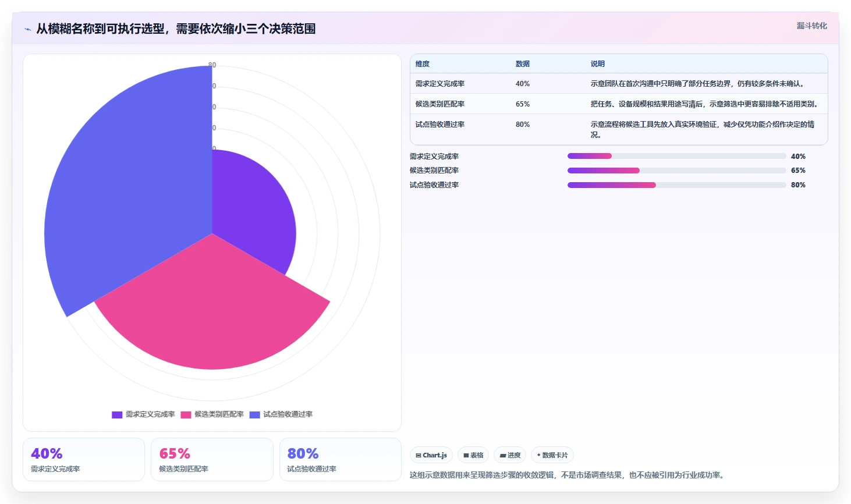Toggle 试点验收通过率 legend swatch
The width and height of the screenshot is (851, 504).
point(254,415)
